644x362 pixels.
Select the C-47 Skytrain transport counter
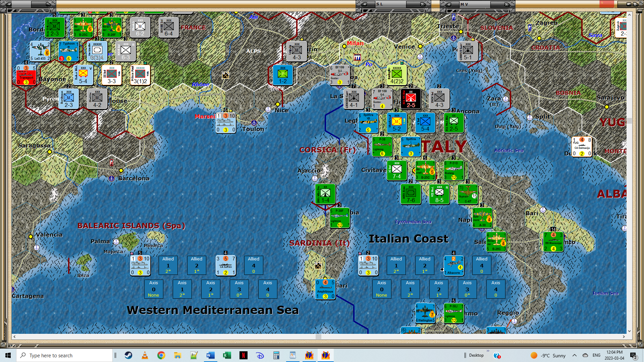coord(468,194)
